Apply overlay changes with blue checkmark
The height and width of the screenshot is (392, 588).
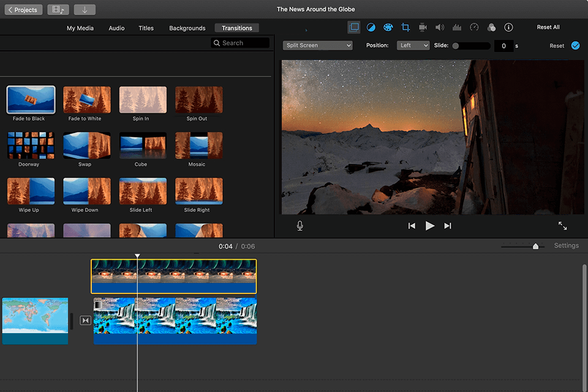[575, 45]
